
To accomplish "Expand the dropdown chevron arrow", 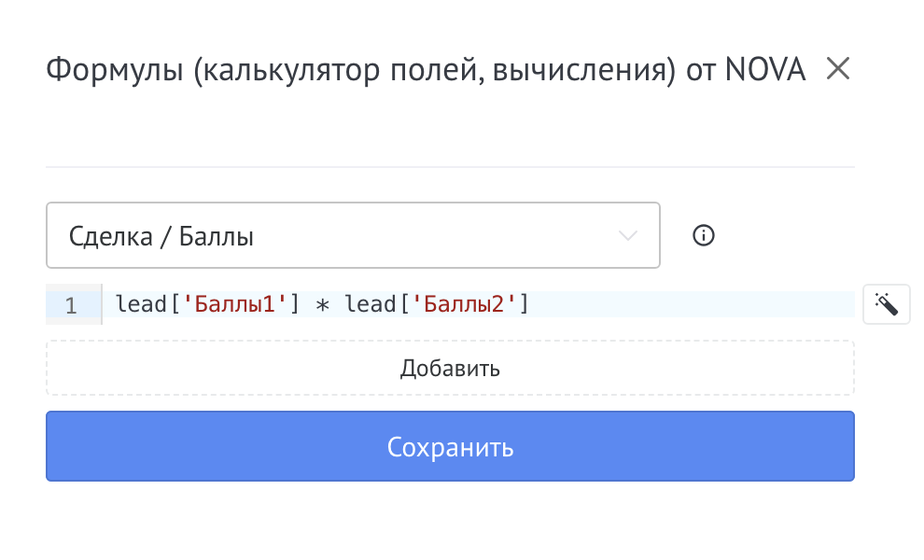I will click(630, 236).
